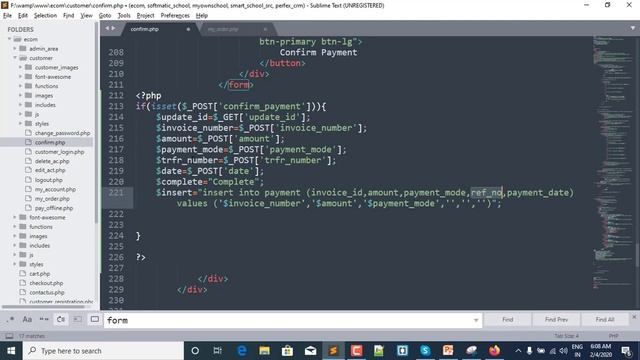This screenshot has width=640, height=360.
Task: Open the View menu
Action: click(86, 16)
